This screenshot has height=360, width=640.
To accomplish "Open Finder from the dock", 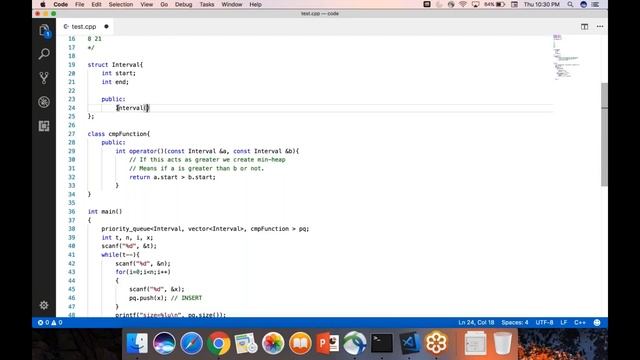I will click(x=137, y=343).
